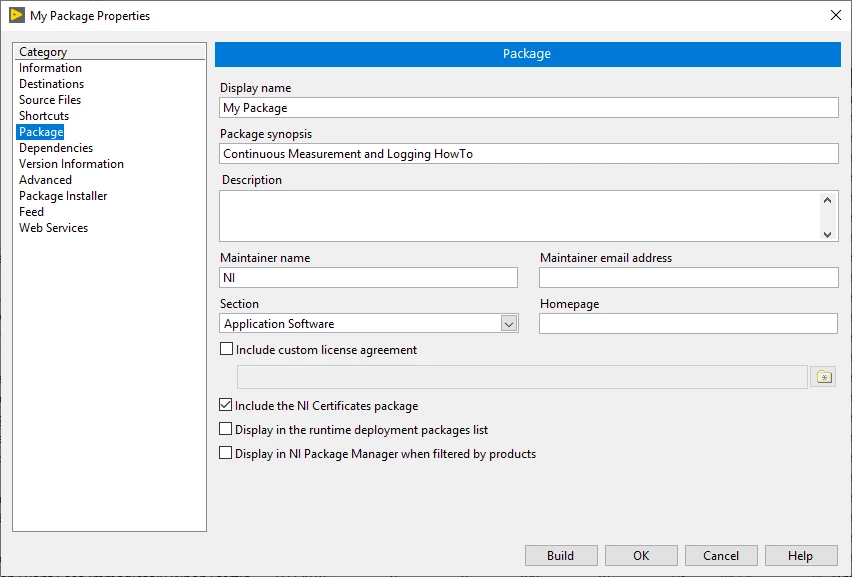Click the Maintainer email address field
The image size is (852, 577).
[688, 278]
